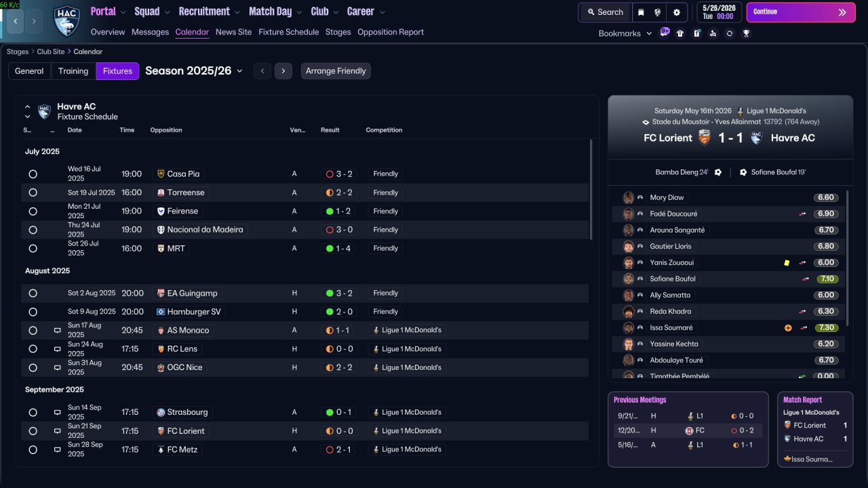Click the TV icon on RC Lens fixture row

pos(58,349)
